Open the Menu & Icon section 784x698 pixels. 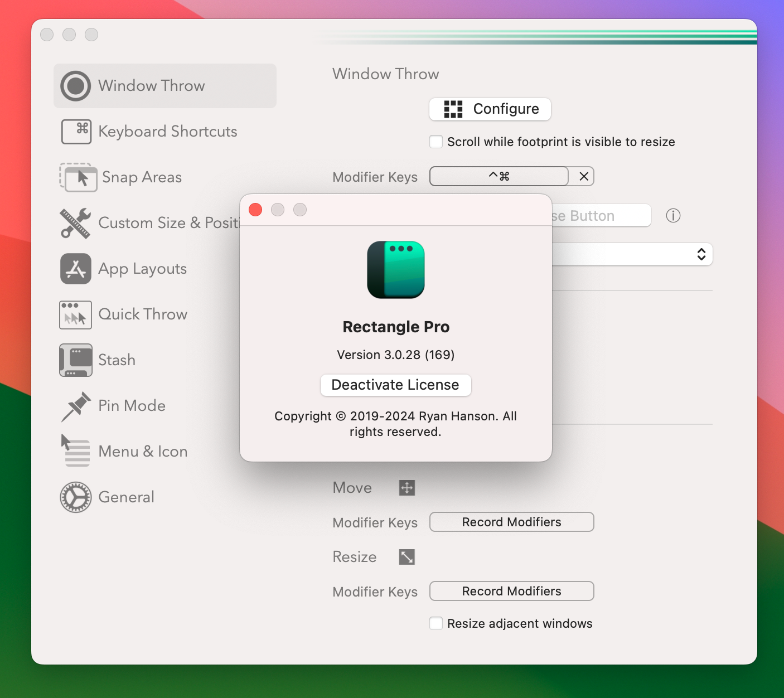(x=75, y=451)
